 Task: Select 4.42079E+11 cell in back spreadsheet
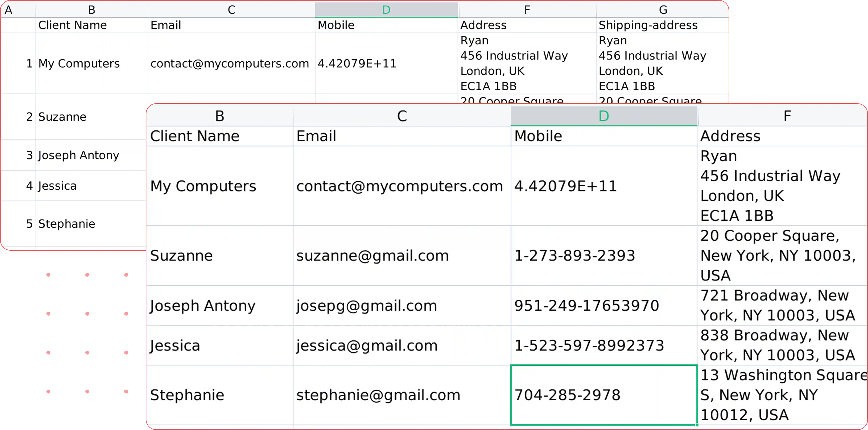tap(387, 63)
